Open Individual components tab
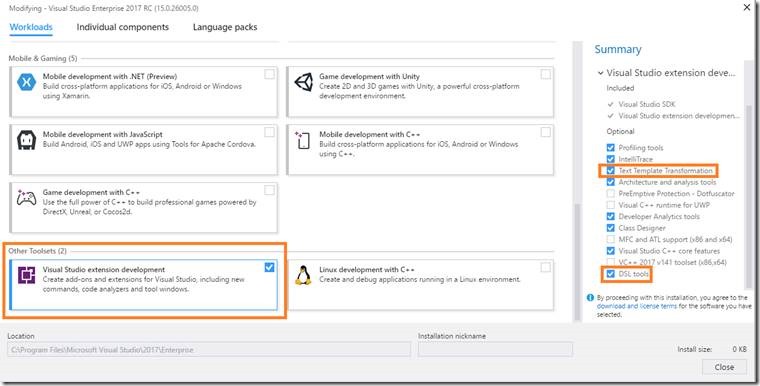 (123, 27)
